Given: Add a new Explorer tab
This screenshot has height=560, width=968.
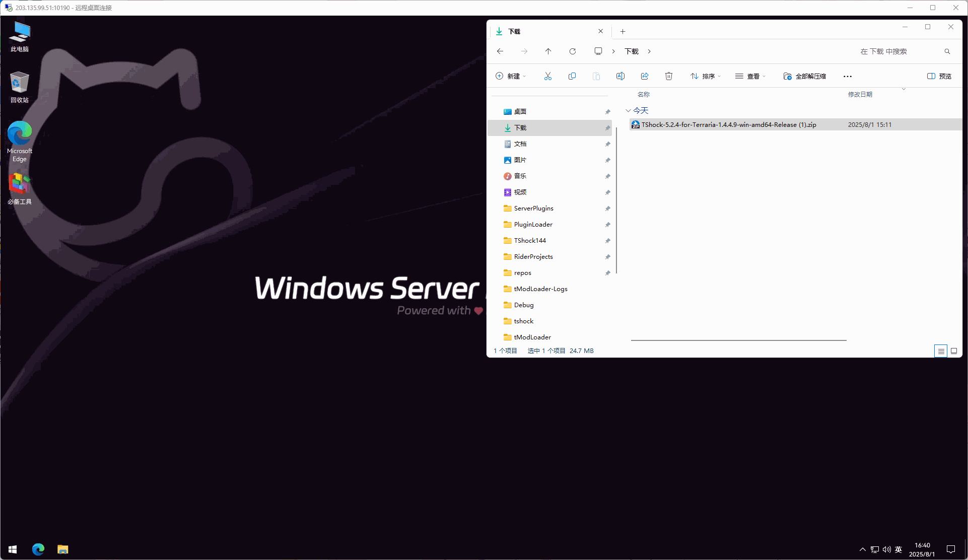Looking at the screenshot, I should click(x=623, y=31).
